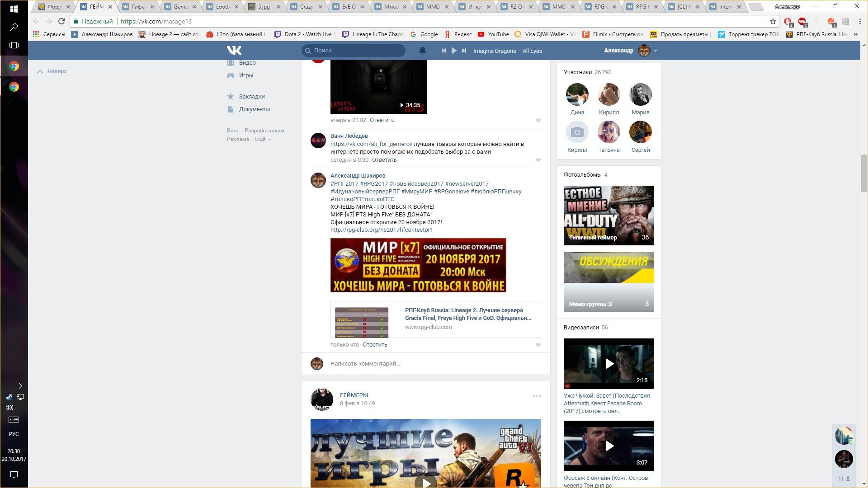Image resolution: width=868 pixels, height=488 pixels.
Task: Open the РПГ-Клуб Russia link preview
Action: pyautogui.click(x=435, y=319)
